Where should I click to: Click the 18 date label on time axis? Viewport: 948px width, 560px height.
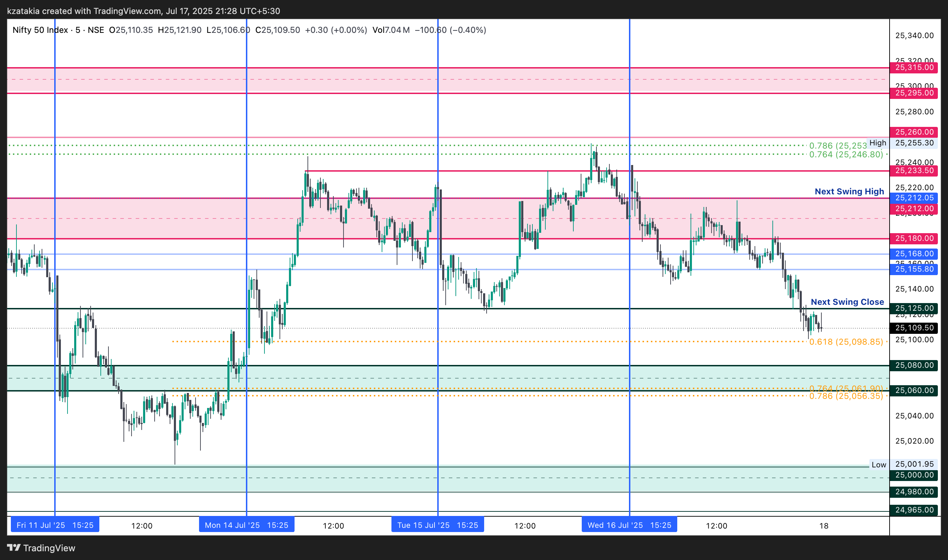click(824, 526)
